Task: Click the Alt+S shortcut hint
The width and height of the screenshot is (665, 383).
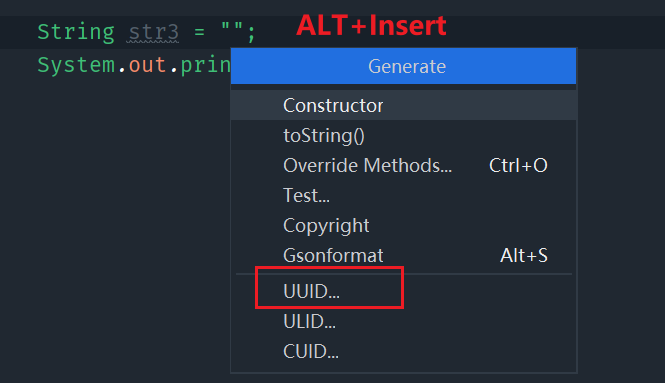Action: click(524, 255)
